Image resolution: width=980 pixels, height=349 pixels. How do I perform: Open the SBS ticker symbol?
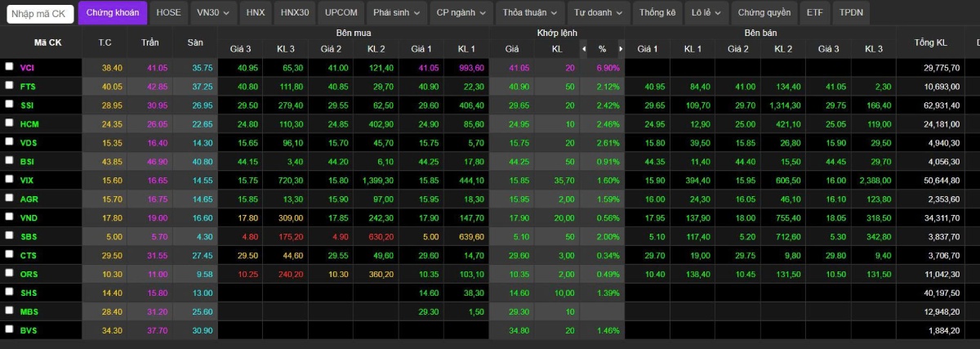point(28,236)
